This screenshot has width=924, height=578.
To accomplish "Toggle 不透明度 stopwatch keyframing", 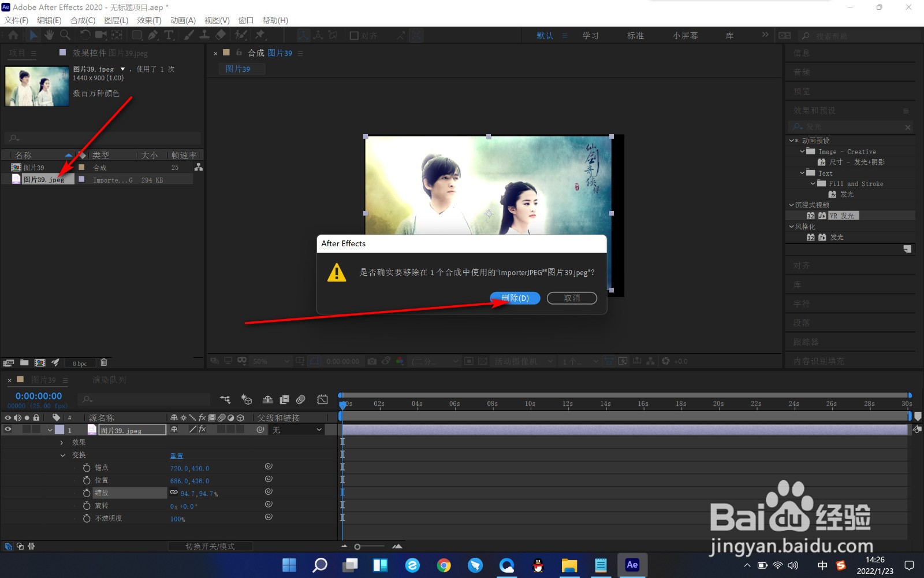I will coord(87,518).
